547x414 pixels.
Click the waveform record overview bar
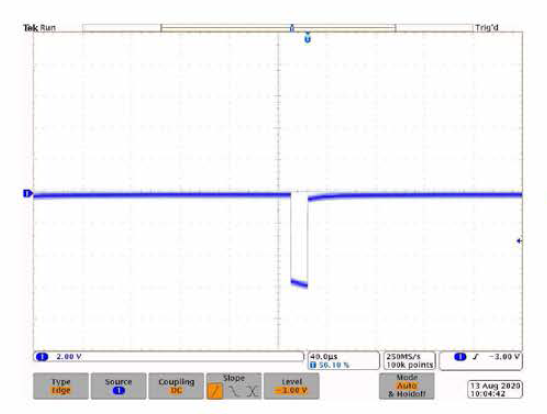point(278,28)
